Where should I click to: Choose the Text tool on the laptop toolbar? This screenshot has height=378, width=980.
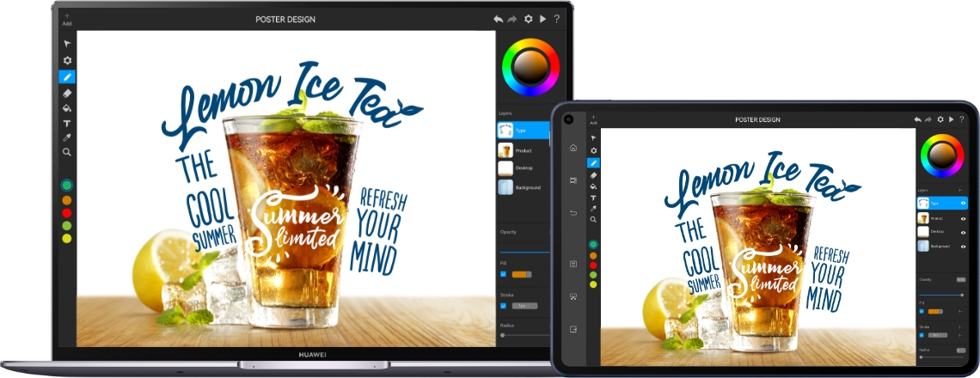[67, 123]
